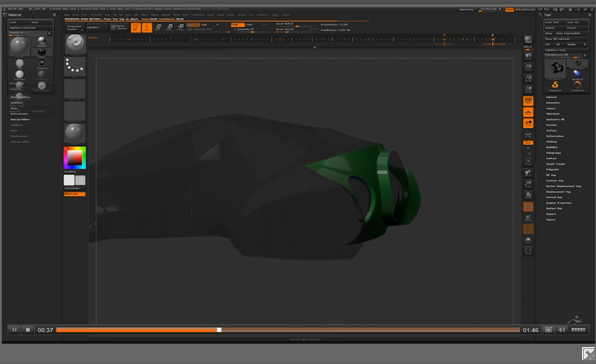Viewport: 596px width, 364px height.
Task: Click Make PolyMesh3D button
Action: (568, 33)
